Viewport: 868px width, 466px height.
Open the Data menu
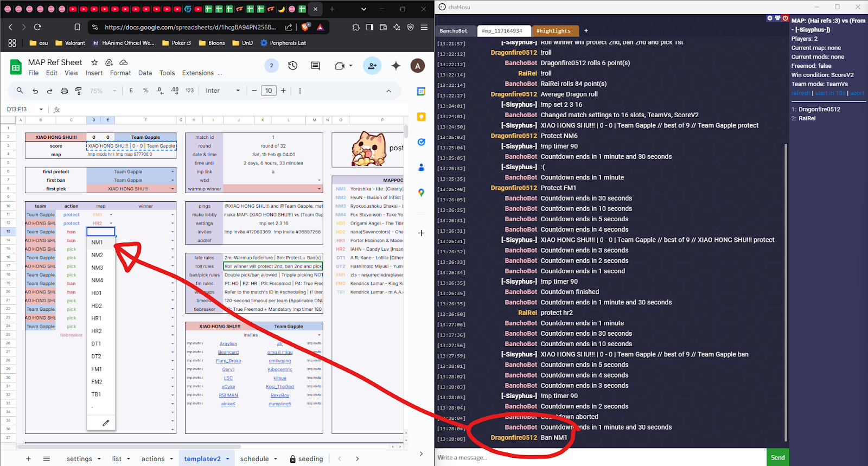pyautogui.click(x=145, y=73)
